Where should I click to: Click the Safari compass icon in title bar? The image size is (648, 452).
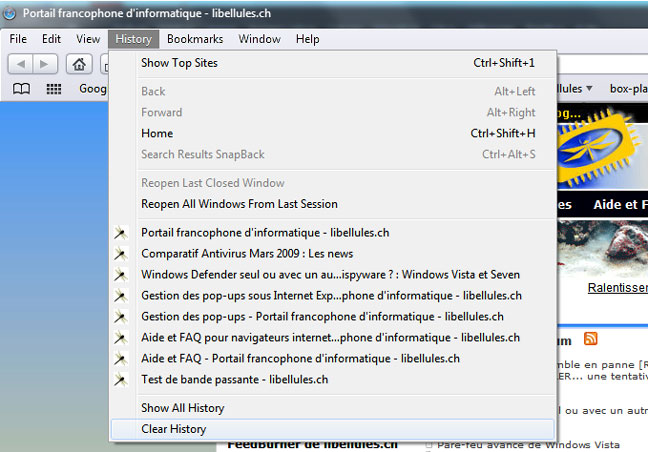(x=10, y=13)
